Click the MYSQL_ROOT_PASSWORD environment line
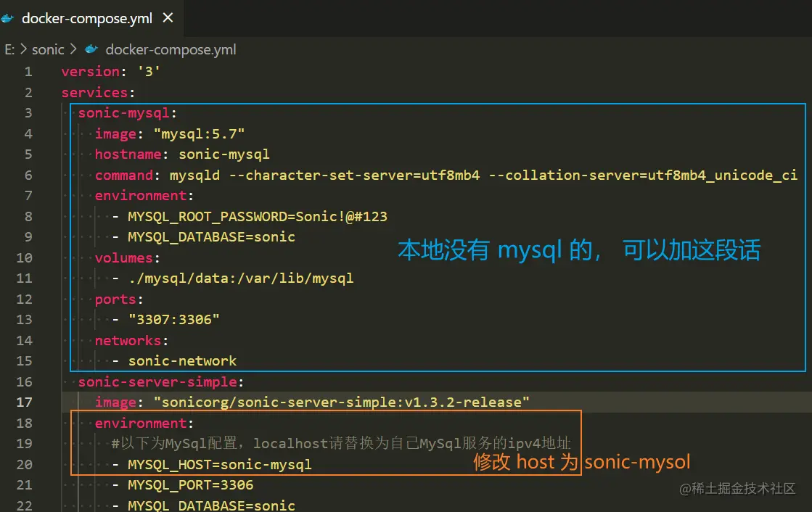Image resolution: width=812 pixels, height=512 pixels. 258,216
